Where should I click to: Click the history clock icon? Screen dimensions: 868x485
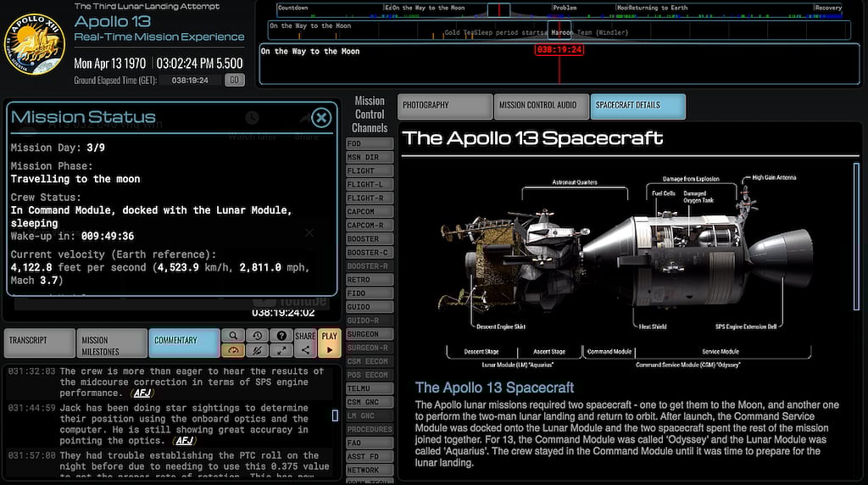pyautogui.click(x=258, y=336)
